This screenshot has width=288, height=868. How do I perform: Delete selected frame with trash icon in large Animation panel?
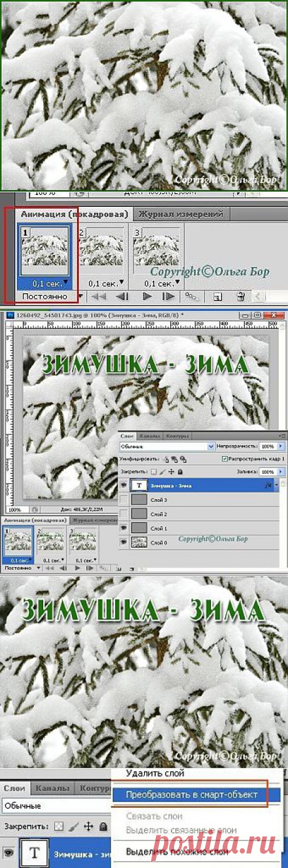(240, 296)
